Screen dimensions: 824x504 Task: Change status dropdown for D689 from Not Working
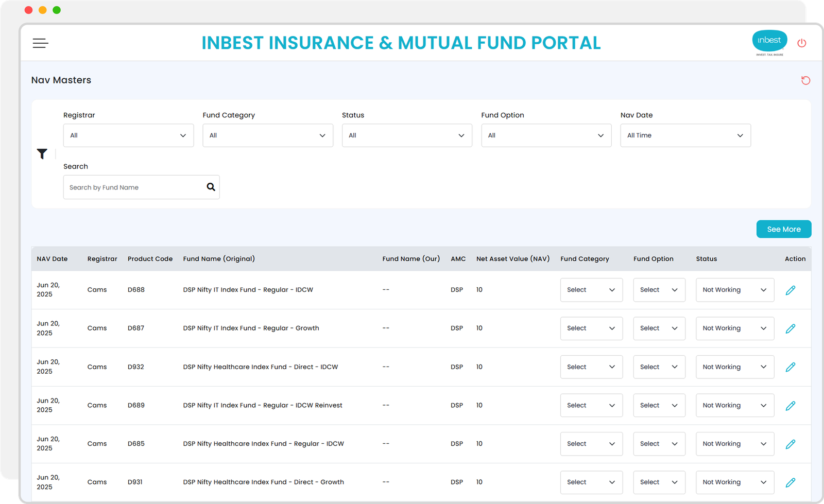735,405
